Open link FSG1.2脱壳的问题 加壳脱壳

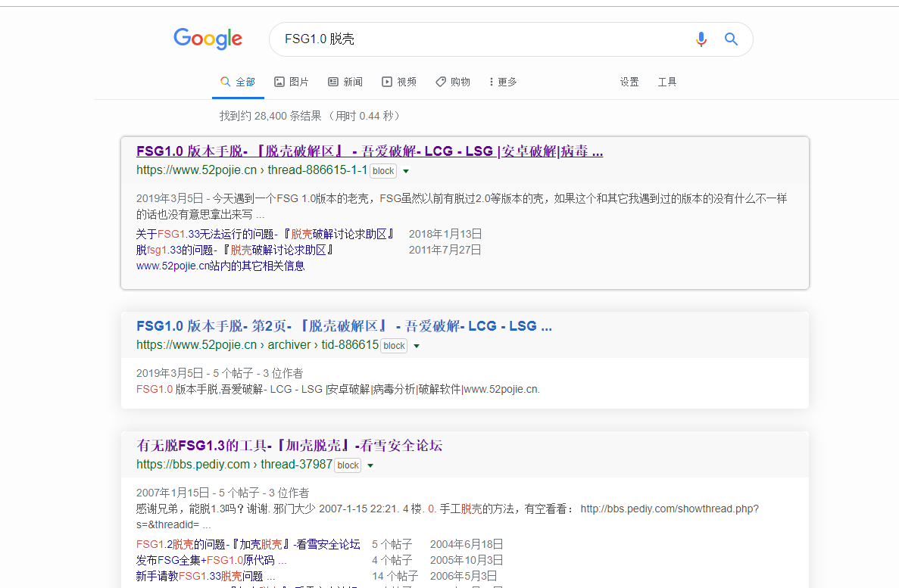pyautogui.click(x=248, y=544)
